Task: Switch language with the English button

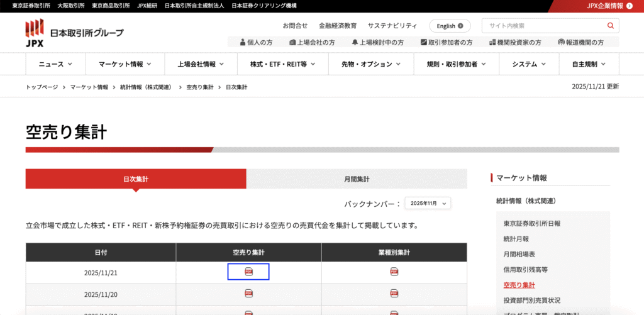Action: tap(450, 26)
